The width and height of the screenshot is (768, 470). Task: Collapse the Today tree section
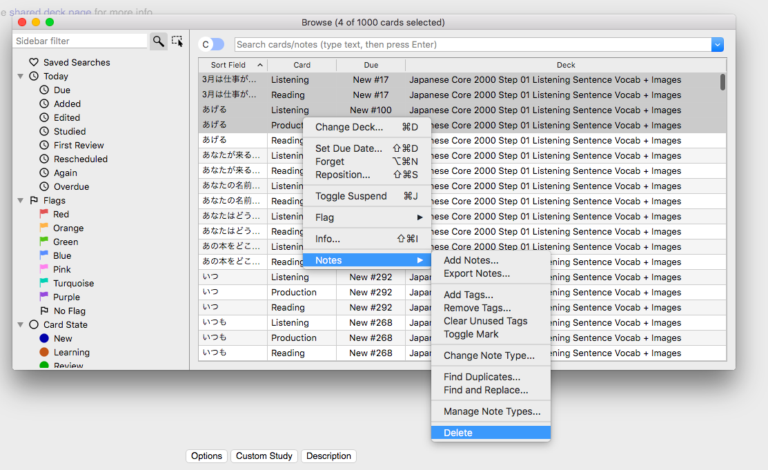20,76
